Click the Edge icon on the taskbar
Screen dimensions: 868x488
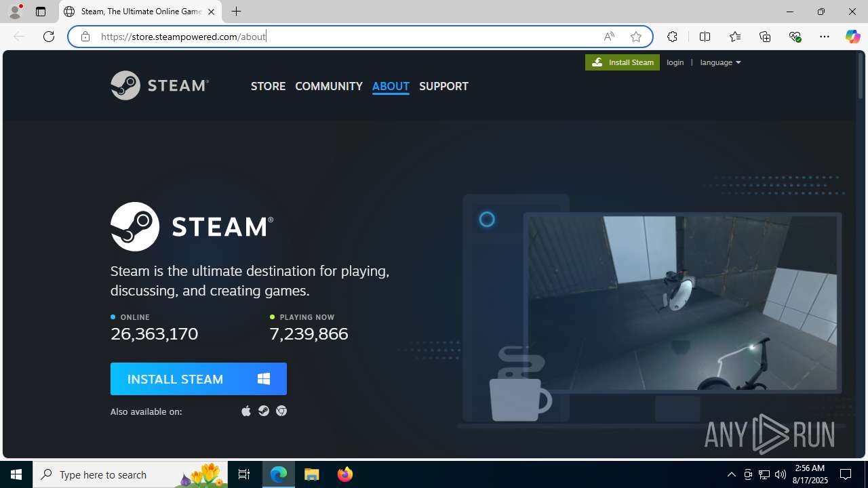tap(279, 474)
